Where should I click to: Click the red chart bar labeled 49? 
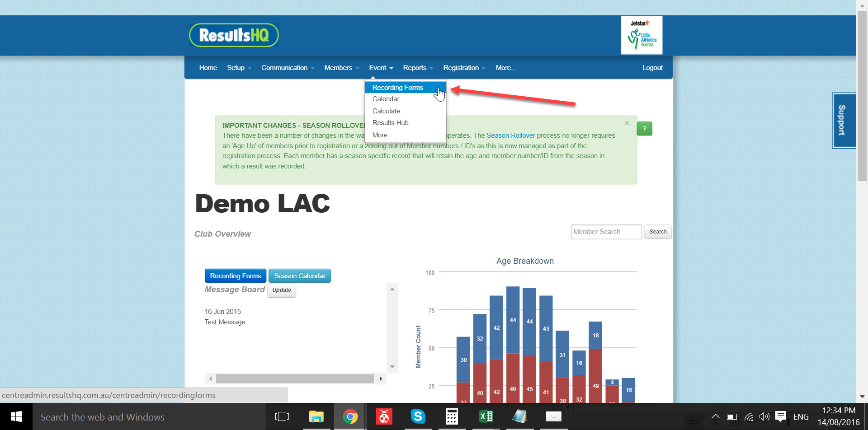click(595, 376)
